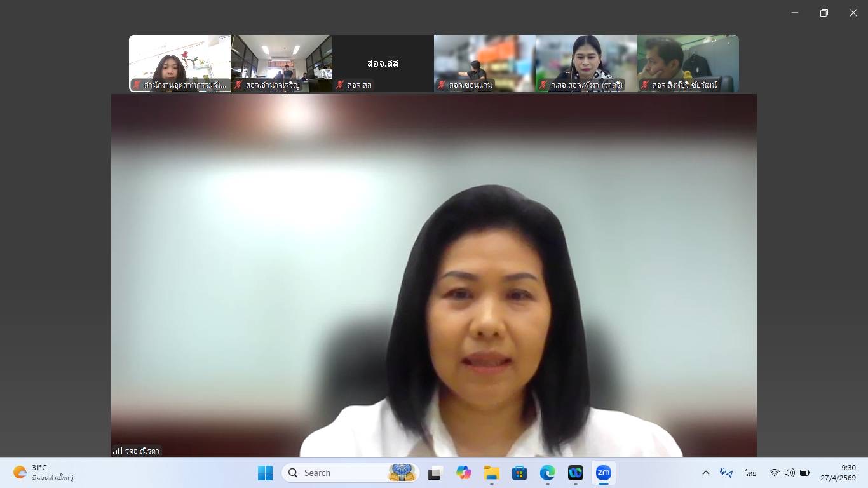The width and height of the screenshot is (868, 488).
Task: Click the muted mic icon on สอจ.สส tile
Action: point(340,85)
